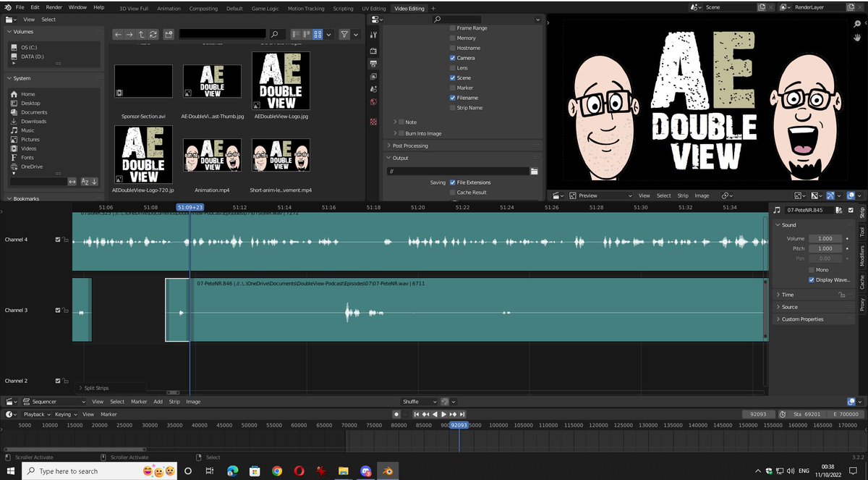The height and width of the screenshot is (480, 868).
Task: Switch to the Compositing workspace tab
Action: tap(203, 9)
